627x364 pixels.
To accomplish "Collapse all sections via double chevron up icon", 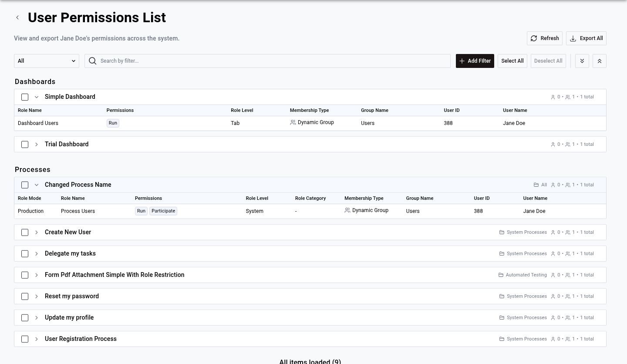I will [600, 61].
